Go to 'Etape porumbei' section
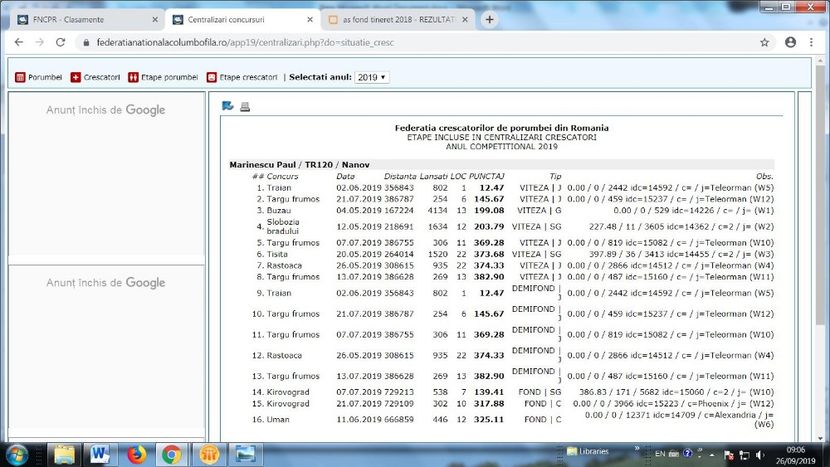830x467 pixels. click(163, 77)
